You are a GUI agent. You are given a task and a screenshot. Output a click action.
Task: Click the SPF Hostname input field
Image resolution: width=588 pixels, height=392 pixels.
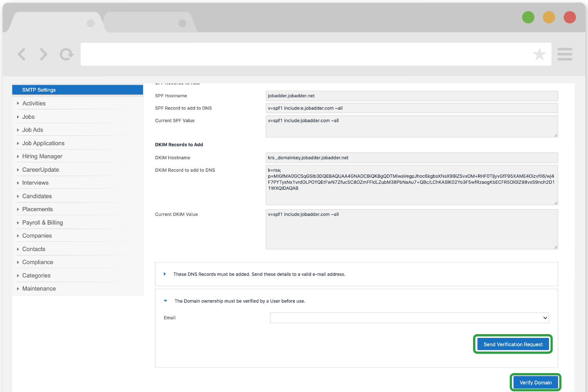pyautogui.click(x=411, y=96)
